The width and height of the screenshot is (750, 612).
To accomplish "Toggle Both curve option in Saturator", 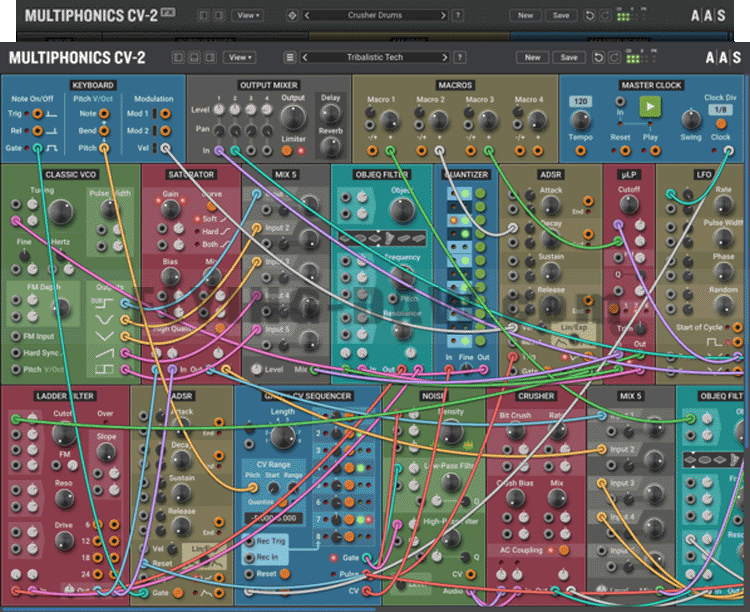I will [197, 244].
